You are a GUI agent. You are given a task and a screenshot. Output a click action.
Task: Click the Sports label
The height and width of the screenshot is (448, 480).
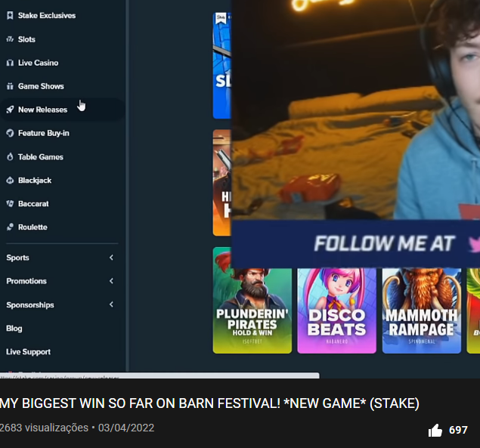pyautogui.click(x=17, y=258)
